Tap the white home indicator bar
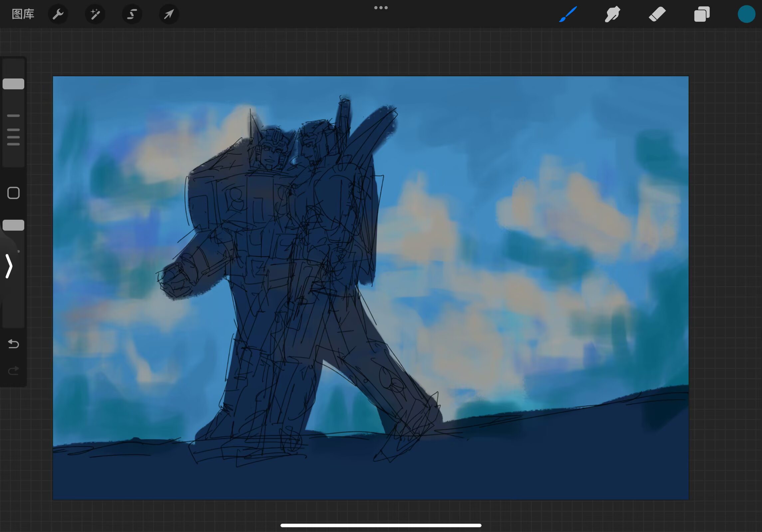762x532 pixels. pos(381,525)
